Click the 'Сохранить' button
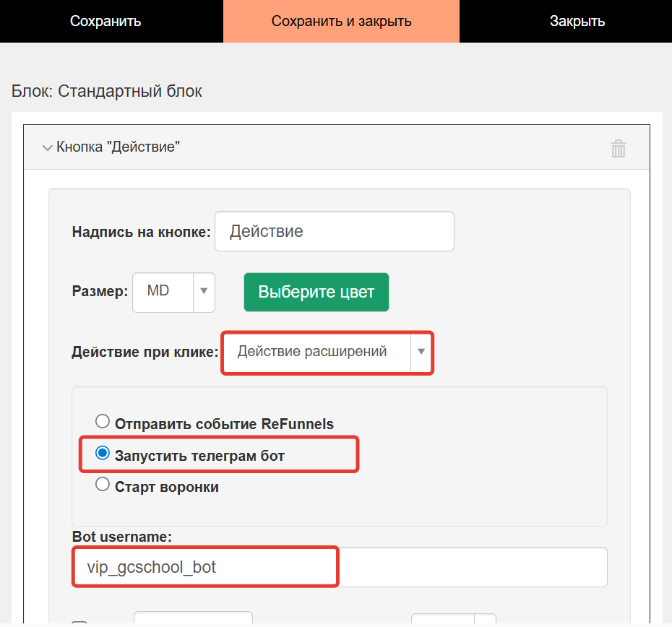Screen dimensions: 672x627 pos(105,20)
